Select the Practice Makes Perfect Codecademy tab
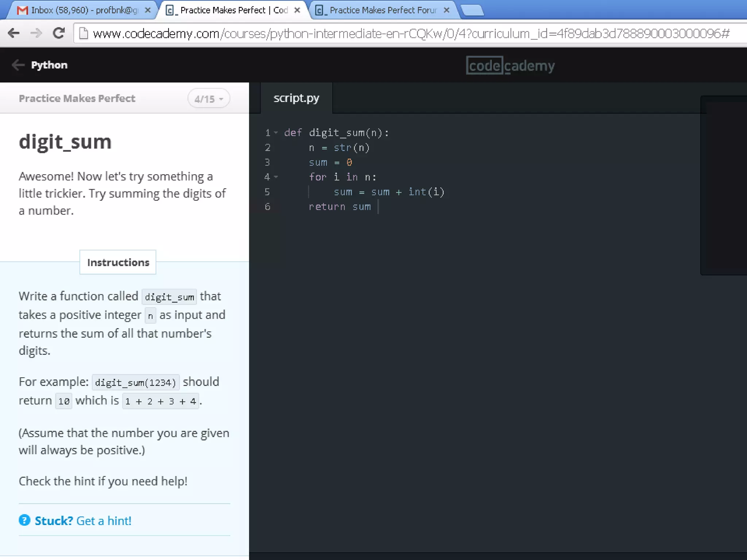Viewport: 747px width, 560px height. point(234,10)
